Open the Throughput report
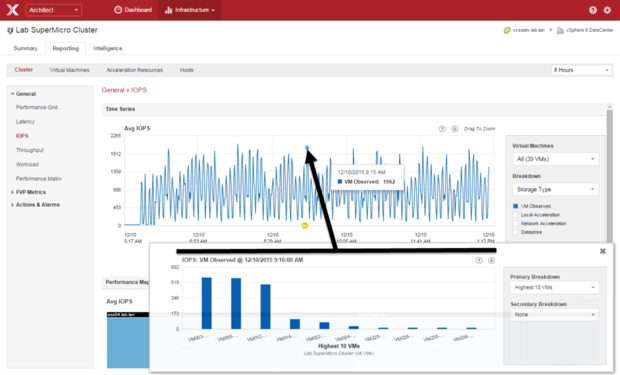Image resolution: width=620 pixels, height=375 pixels. [x=30, y=150]
